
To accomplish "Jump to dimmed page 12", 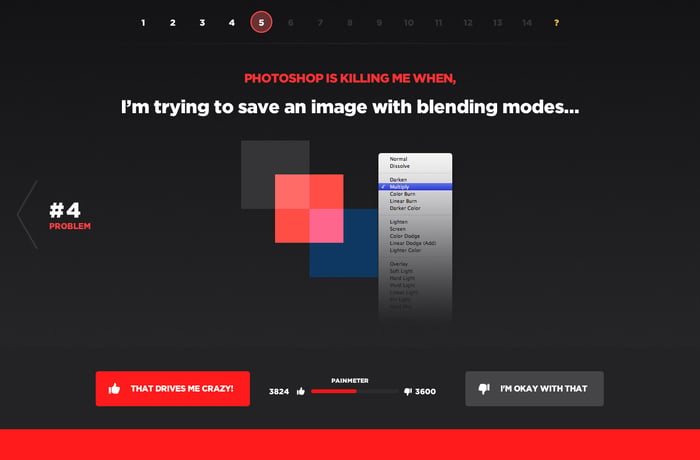I will tap(468, 23).
